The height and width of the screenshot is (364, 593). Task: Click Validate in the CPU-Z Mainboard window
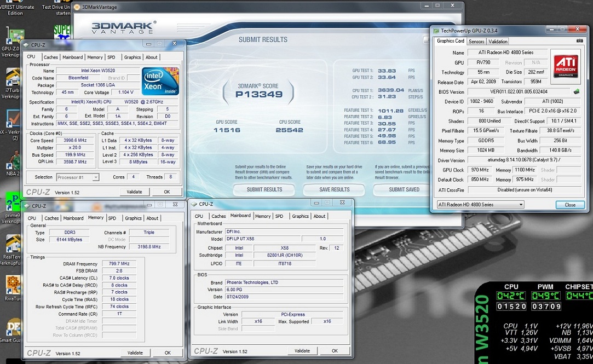302,351
